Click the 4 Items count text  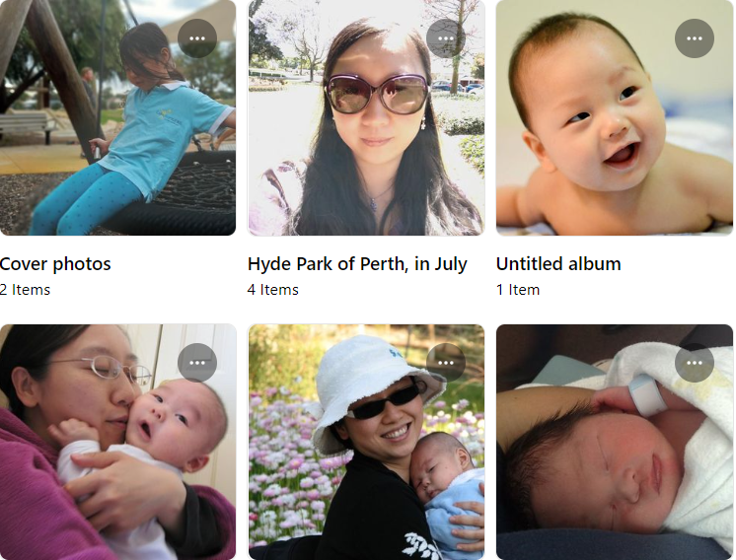(x=272, y=290)
